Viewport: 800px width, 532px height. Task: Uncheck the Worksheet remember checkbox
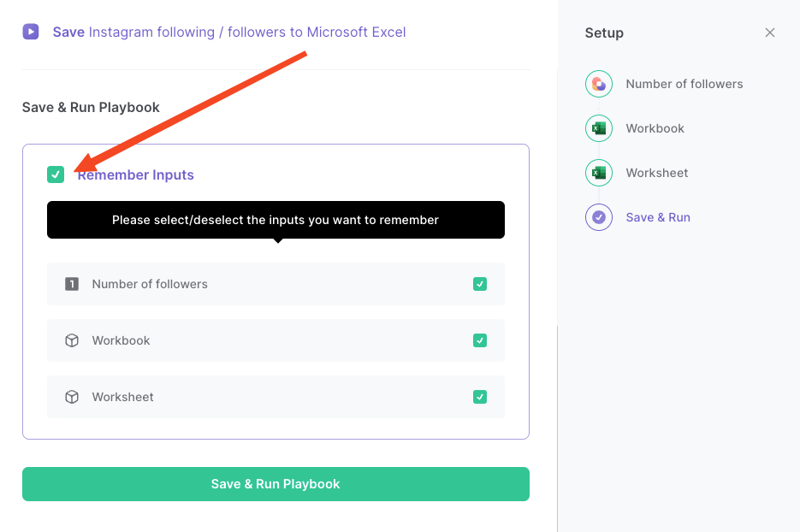[480, 397]
